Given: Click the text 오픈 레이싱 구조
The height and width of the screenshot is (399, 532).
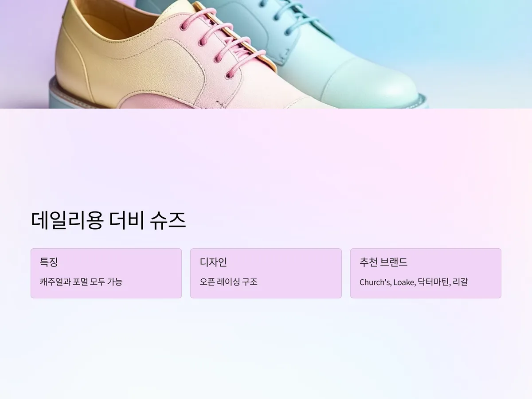Looking at the screenshot, I should [x=228, y=282].
